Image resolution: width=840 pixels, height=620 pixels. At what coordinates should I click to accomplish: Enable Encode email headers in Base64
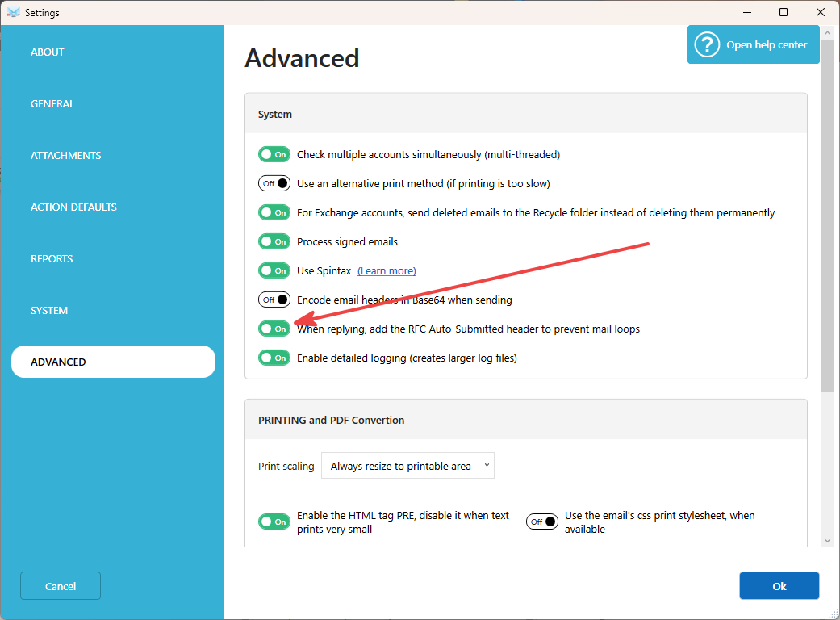coord(274,300)
